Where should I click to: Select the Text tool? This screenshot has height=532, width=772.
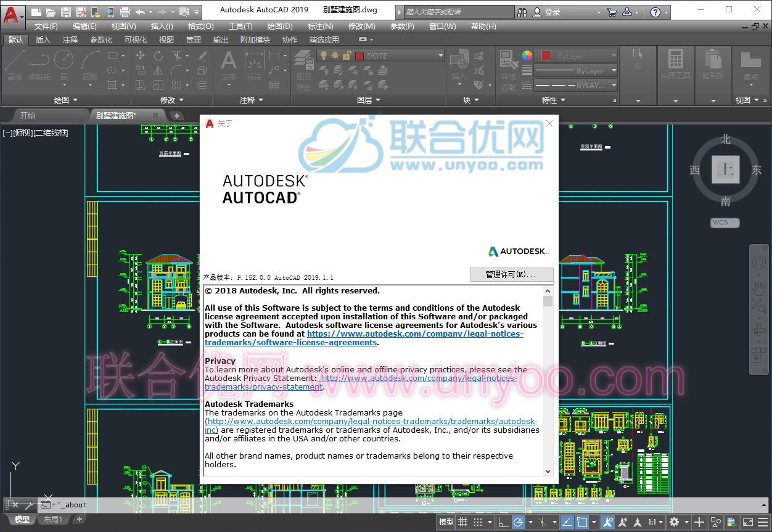coord(229,65)
